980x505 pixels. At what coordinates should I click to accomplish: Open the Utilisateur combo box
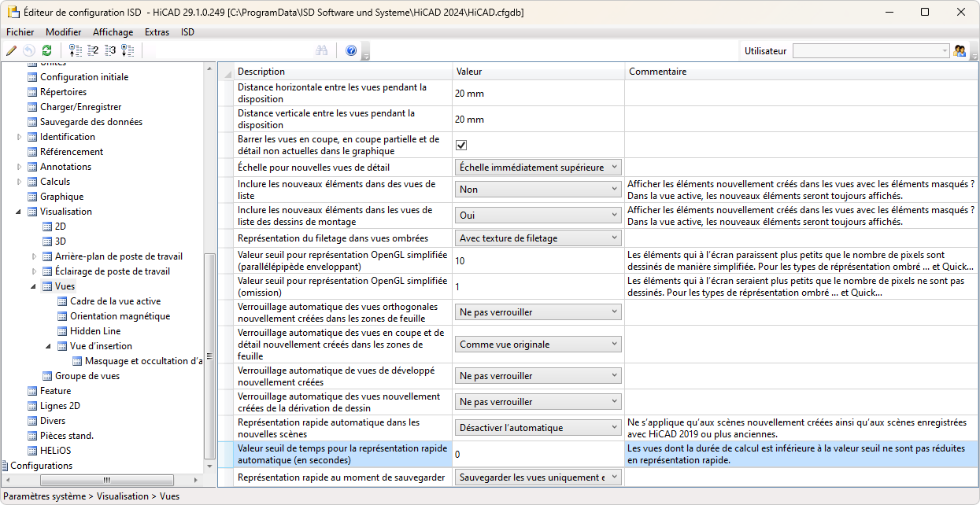coord(871,50)
